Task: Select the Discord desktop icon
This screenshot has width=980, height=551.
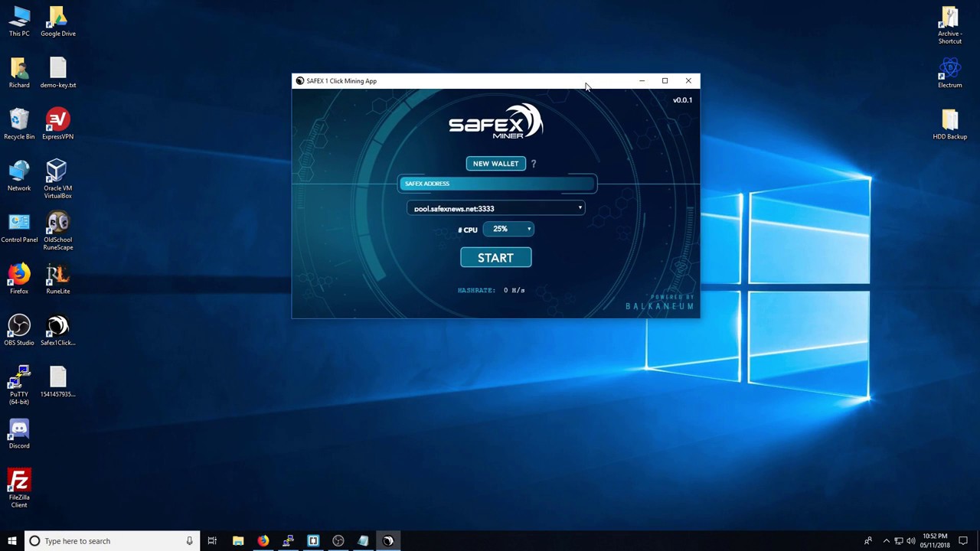Action: pyautogui.click(x=19, y=432)
